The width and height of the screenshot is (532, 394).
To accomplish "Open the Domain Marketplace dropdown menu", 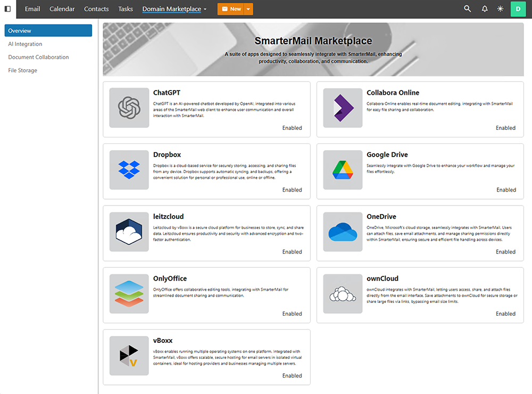I will point(174,9).
